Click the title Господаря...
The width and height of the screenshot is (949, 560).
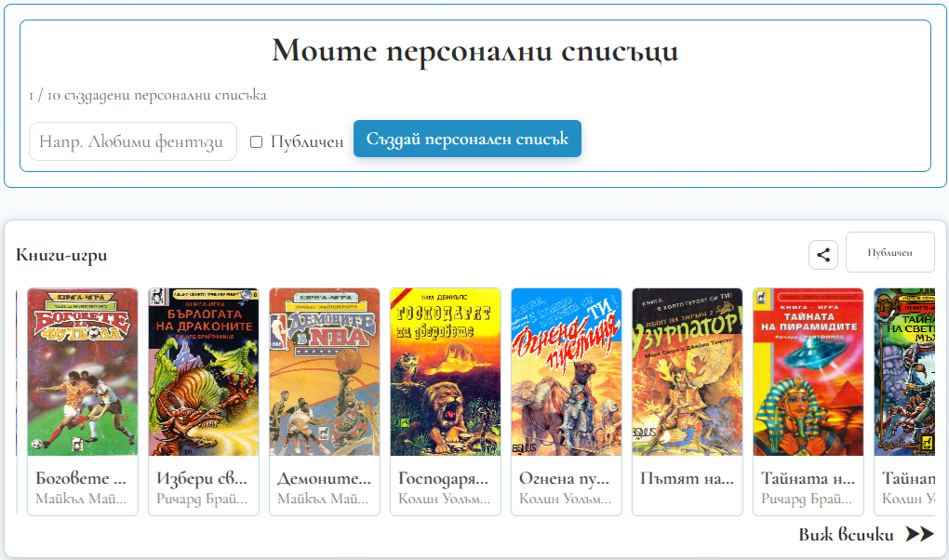[x=443, y=479]
